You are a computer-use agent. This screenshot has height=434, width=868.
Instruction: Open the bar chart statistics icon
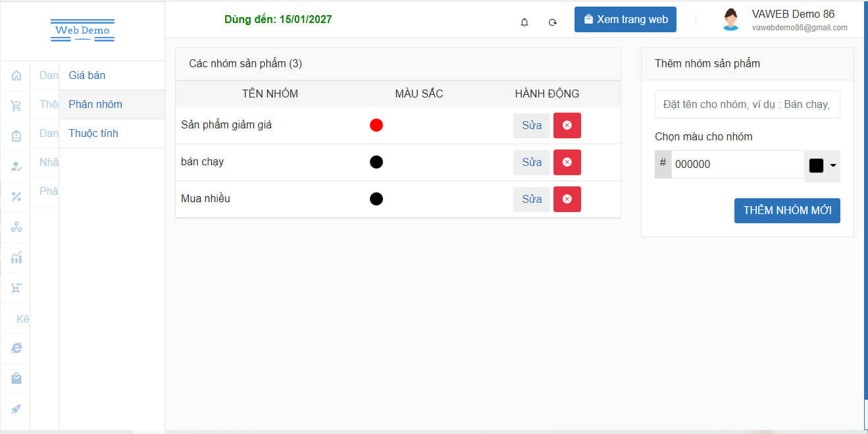[16, 258]
